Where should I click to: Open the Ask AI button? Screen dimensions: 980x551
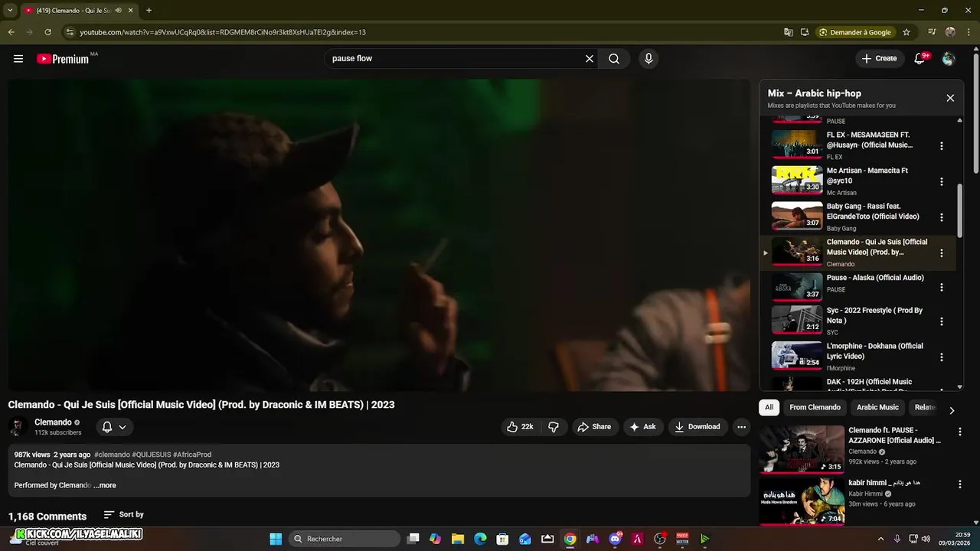point(642,427)
